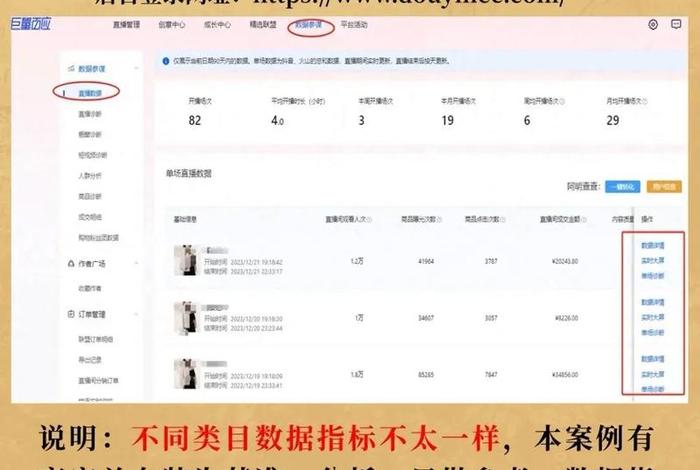Click the chart icon beside sidebar 数据参谋

coord(71,68)
